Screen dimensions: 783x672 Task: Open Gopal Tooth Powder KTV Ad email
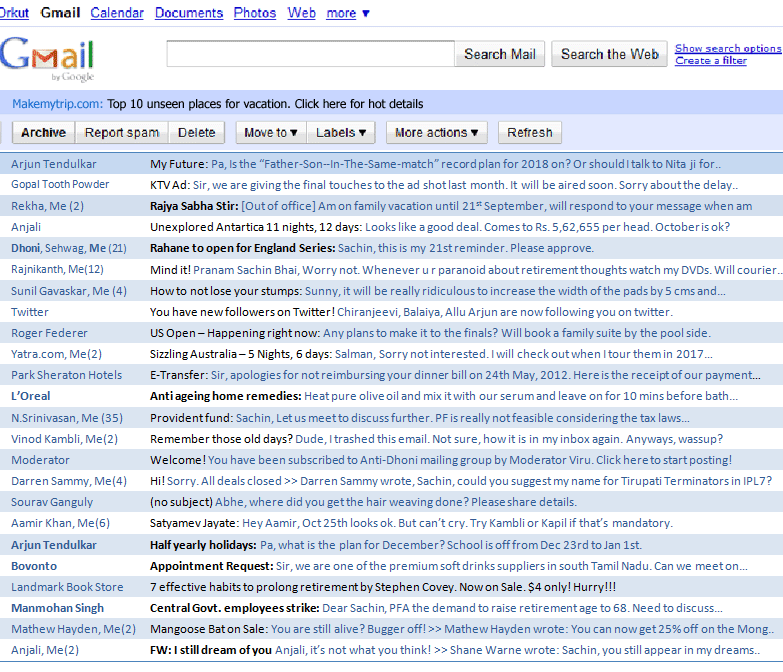(x=392, y=185)
